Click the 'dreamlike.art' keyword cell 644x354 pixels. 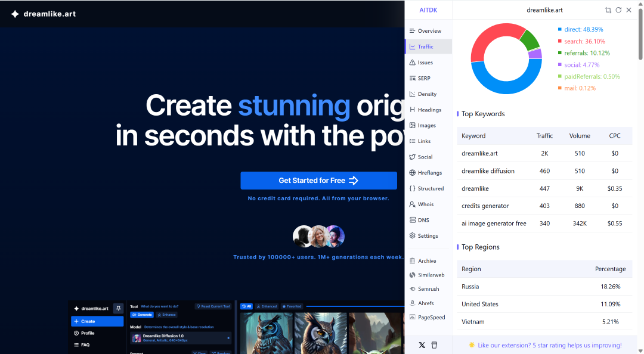pyautogui.click(x=479, y=153)
